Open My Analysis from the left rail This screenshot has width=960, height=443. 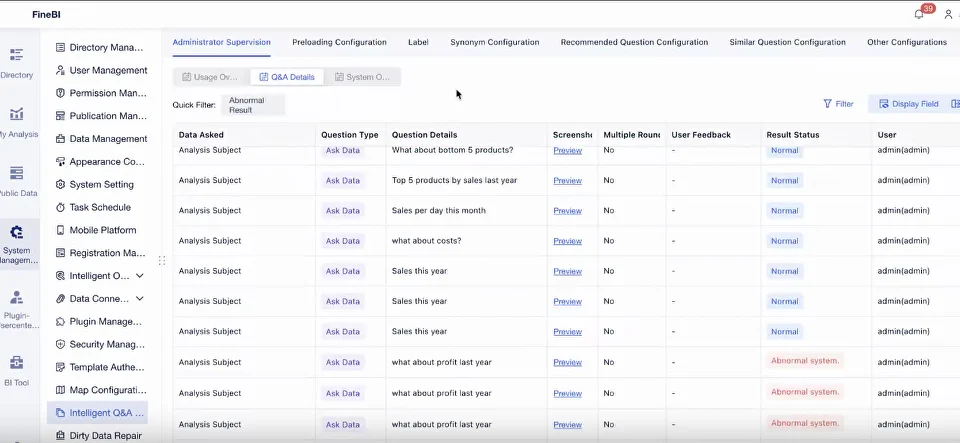tap(17, 115)
